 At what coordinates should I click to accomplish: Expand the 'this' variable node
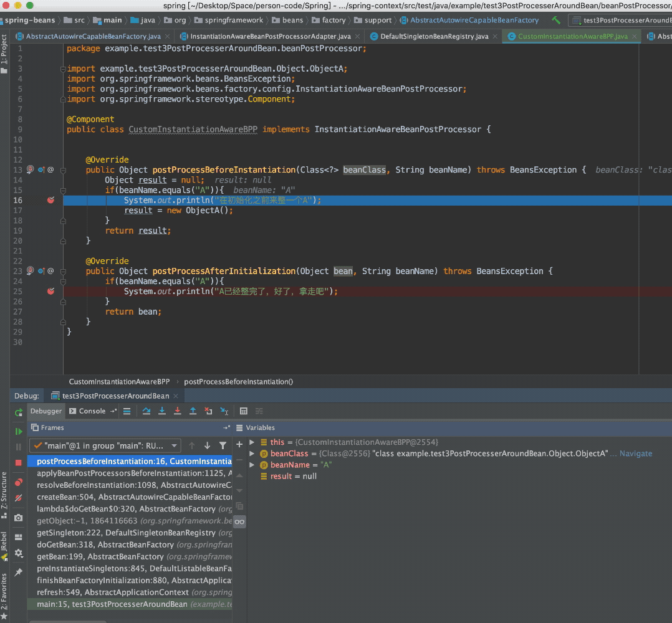click(252, 442)
